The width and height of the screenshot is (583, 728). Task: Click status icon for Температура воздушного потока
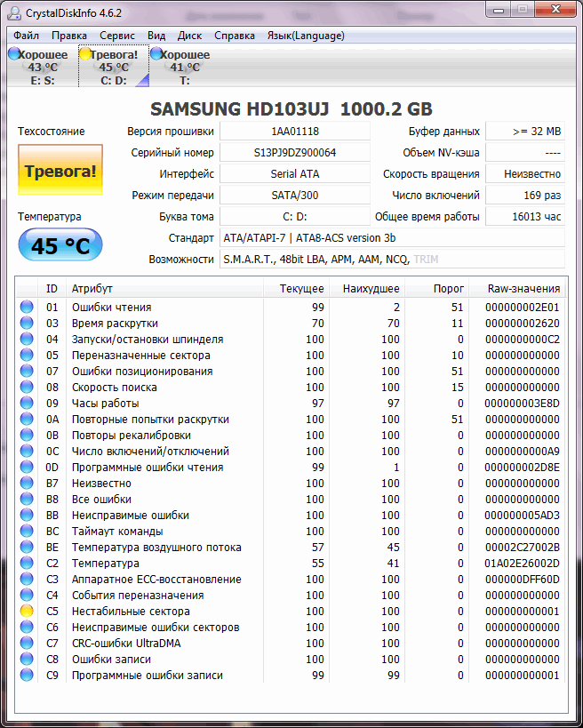(27, 547)
